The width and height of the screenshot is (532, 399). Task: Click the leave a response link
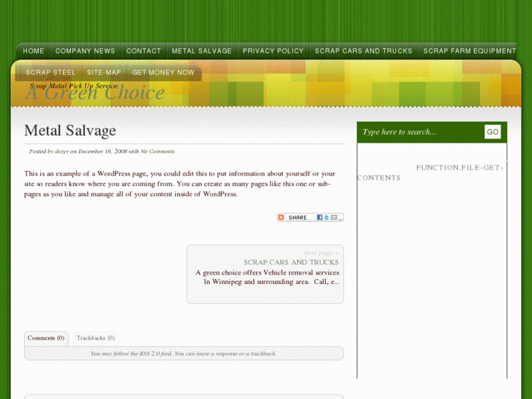click(x=217, y=354)
